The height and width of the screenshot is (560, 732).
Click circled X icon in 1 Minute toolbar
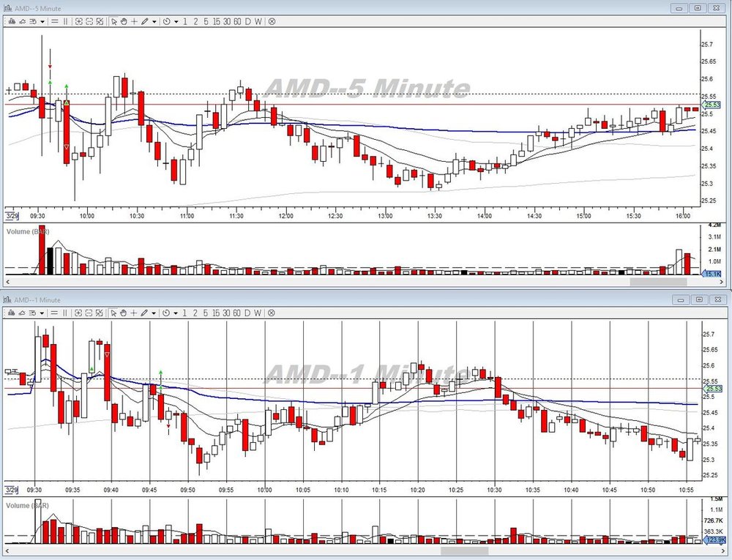point(272,313)
